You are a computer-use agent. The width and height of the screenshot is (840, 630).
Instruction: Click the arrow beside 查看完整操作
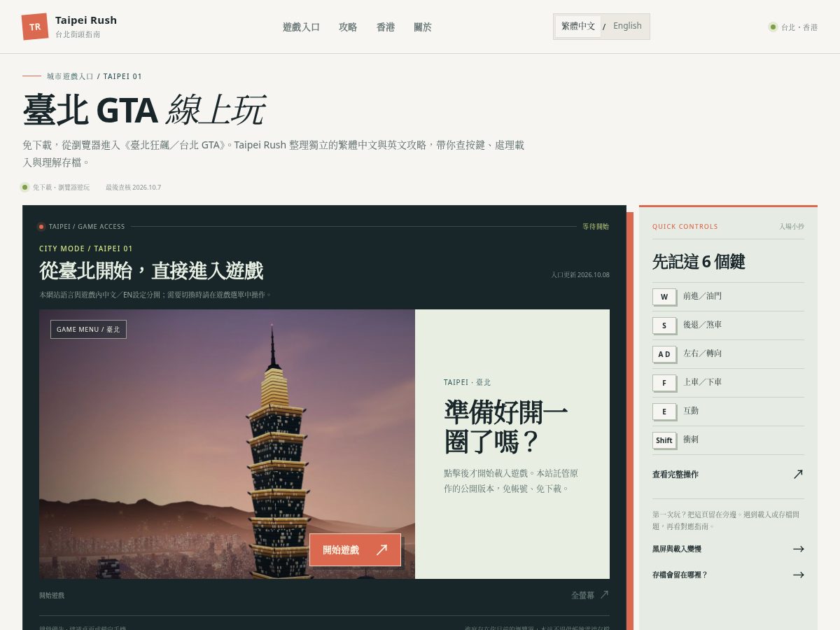798,474
